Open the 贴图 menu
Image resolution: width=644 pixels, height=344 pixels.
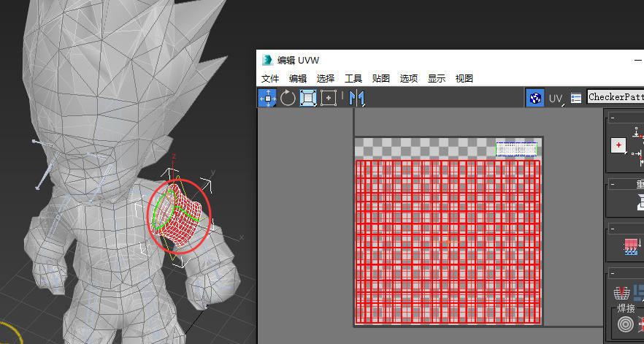click(380, 78)
